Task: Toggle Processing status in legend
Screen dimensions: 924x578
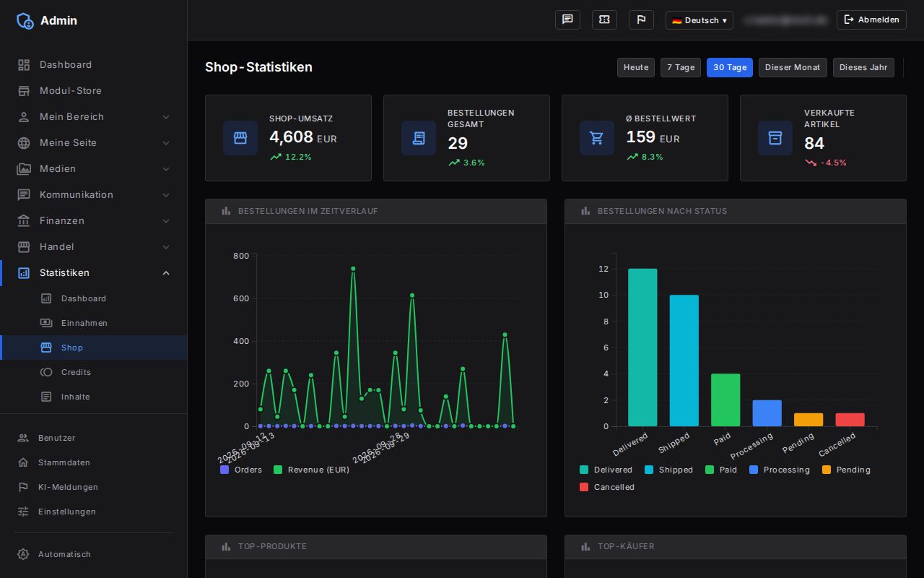Action: pos(780,470)
